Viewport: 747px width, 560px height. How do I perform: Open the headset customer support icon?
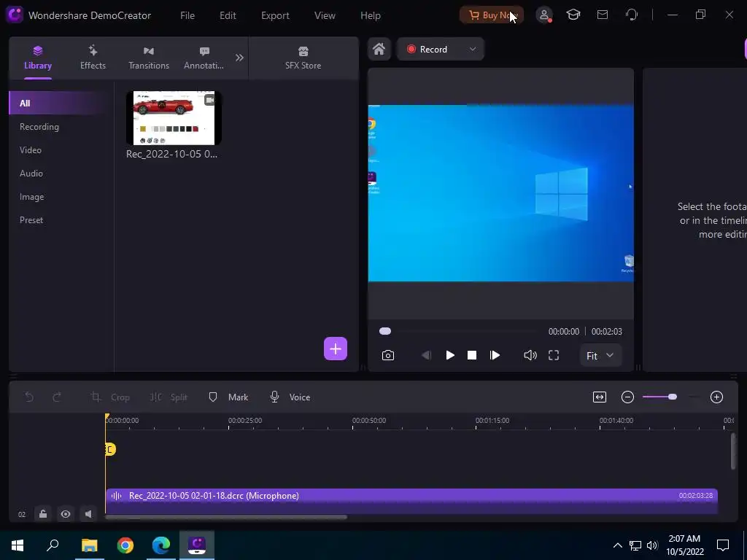tap(632, 15)
